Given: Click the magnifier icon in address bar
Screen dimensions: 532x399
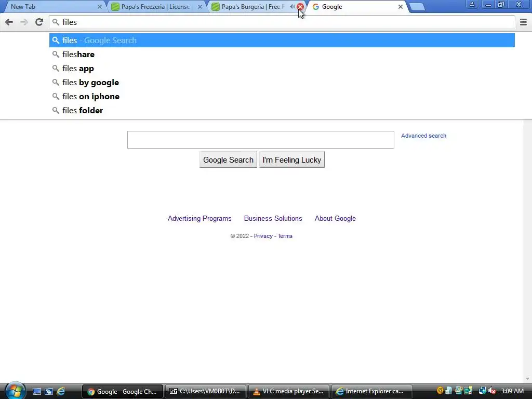Looking at the screenshot, I should coord(56,22).
